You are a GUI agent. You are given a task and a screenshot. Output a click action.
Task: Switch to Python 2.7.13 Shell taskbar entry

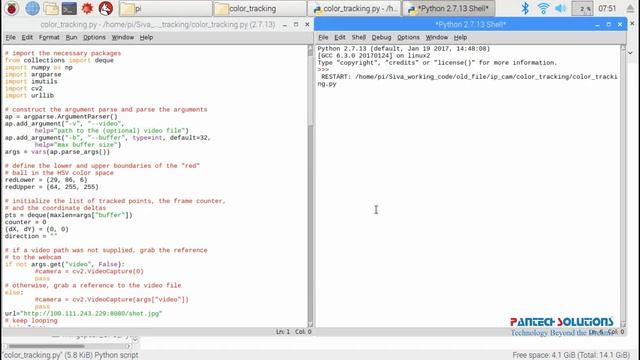click(449, 8)
